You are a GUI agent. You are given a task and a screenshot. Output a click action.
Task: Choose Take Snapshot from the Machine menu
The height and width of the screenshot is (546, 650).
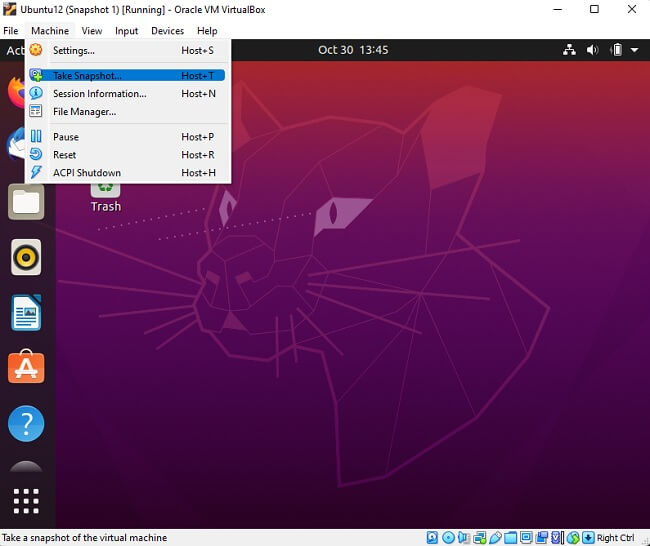87,75
